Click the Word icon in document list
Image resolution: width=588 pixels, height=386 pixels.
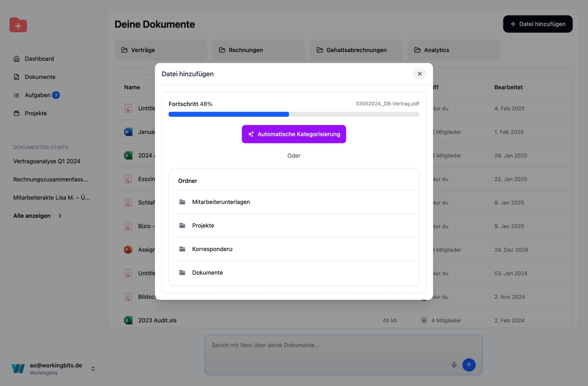click(128, 132)
